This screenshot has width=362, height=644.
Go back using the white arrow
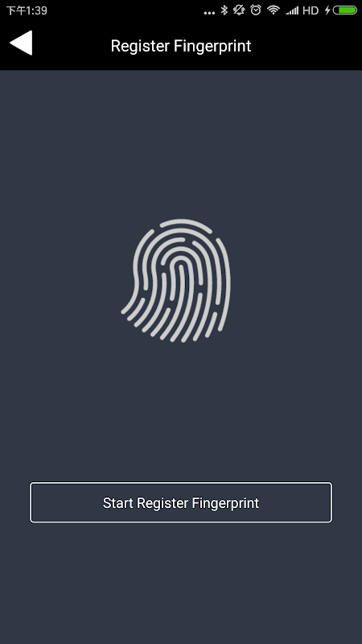click(21, 43)
